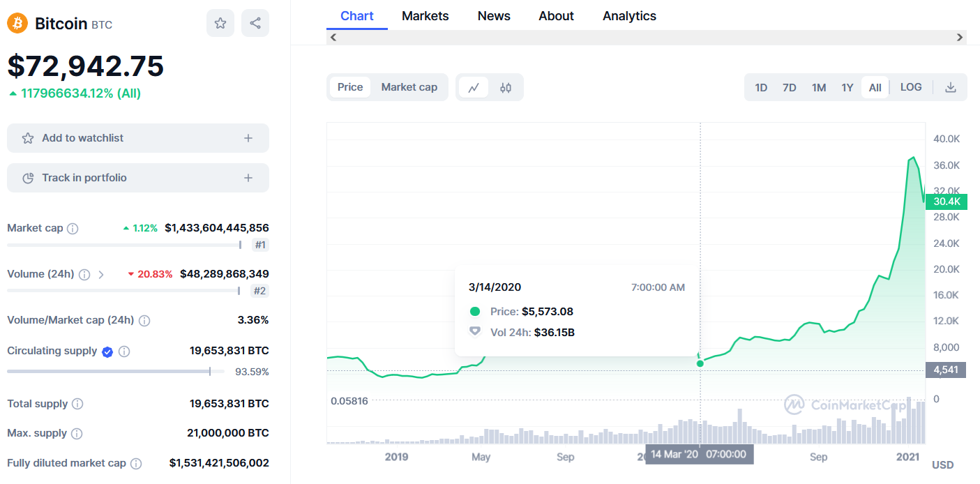Image resolution: width=980 pixels, height=484 pixels.
Task: Open the Chart tab
Action: point(357,15)
